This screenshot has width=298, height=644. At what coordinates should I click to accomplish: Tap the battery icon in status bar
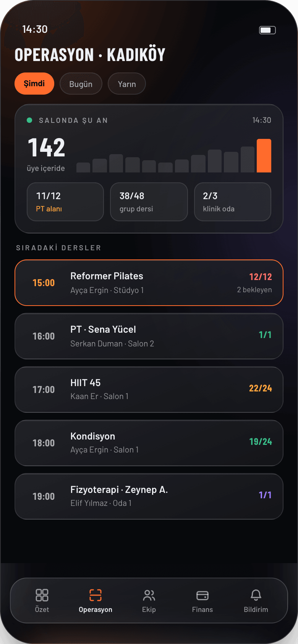tap(267, 30)
